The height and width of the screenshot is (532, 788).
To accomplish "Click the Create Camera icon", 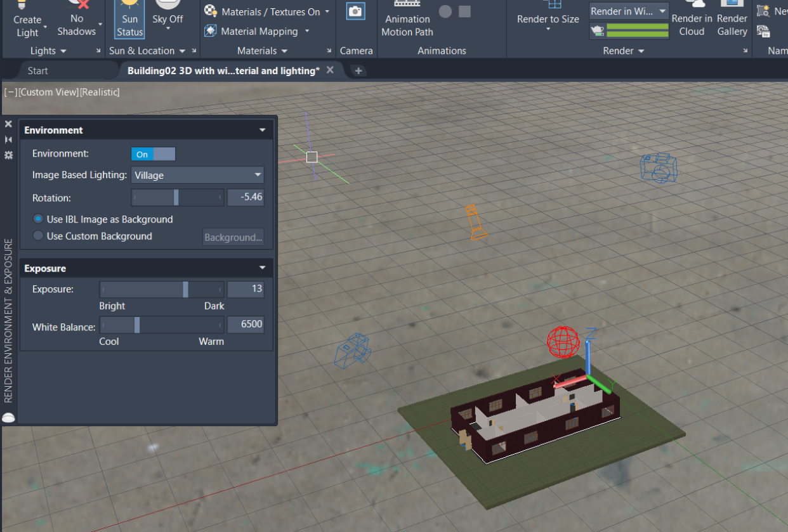I will [355, 11].
